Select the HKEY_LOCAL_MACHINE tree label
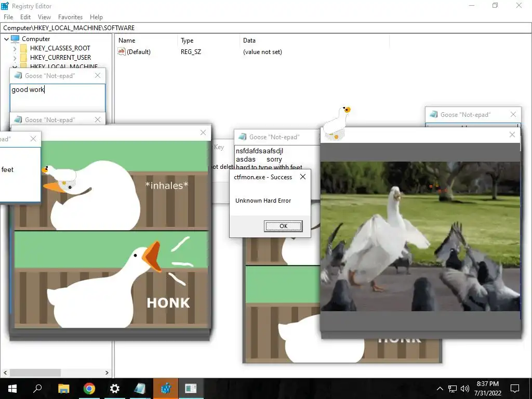This screenshot has width=532, height=399. coord(64,66)
